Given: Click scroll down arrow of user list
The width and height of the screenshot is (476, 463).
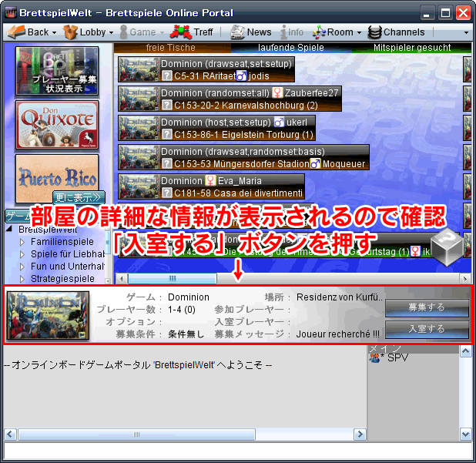Looking at the screenshot, I should pyautogui.click(x=466, y=434).
